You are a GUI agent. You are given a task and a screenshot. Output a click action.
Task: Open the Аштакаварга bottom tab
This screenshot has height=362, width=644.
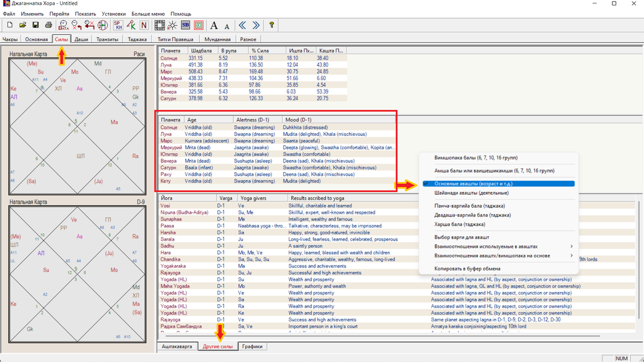pyautogui.click(x=177, y=346)
